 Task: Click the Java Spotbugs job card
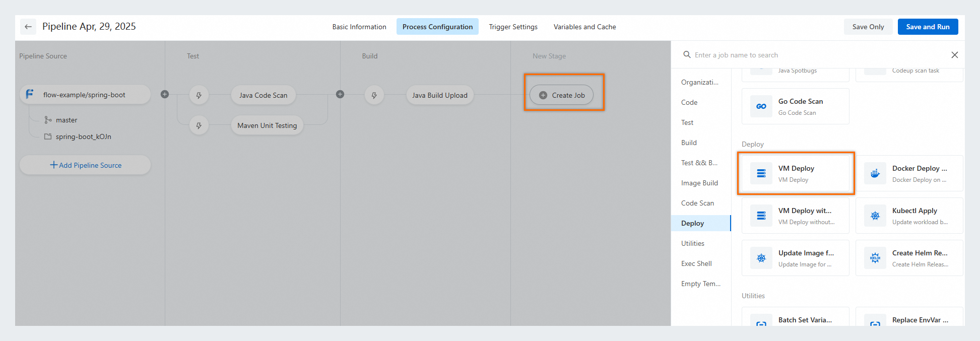[x=796, y=75]
